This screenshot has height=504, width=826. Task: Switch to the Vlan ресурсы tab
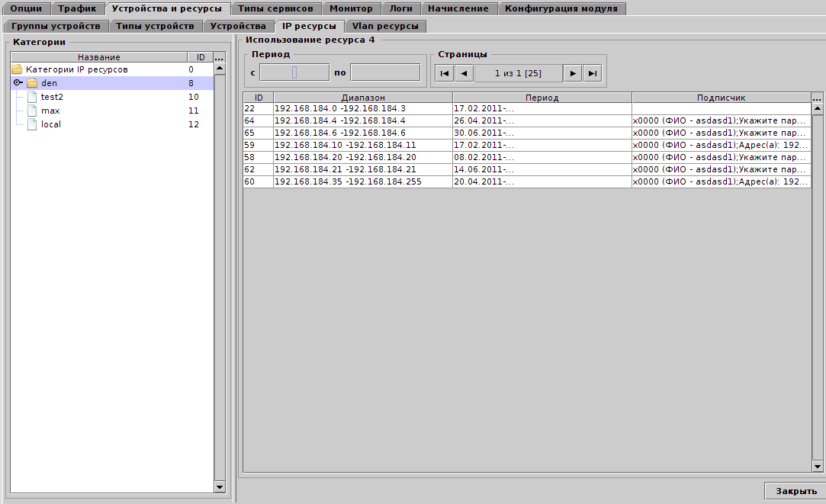(384, 26)
